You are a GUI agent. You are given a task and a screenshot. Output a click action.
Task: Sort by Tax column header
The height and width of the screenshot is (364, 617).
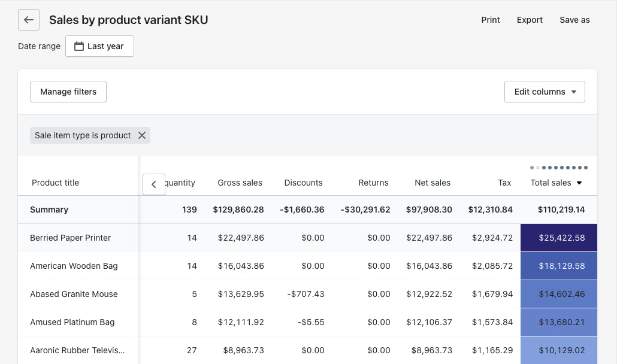pos(504,183)
